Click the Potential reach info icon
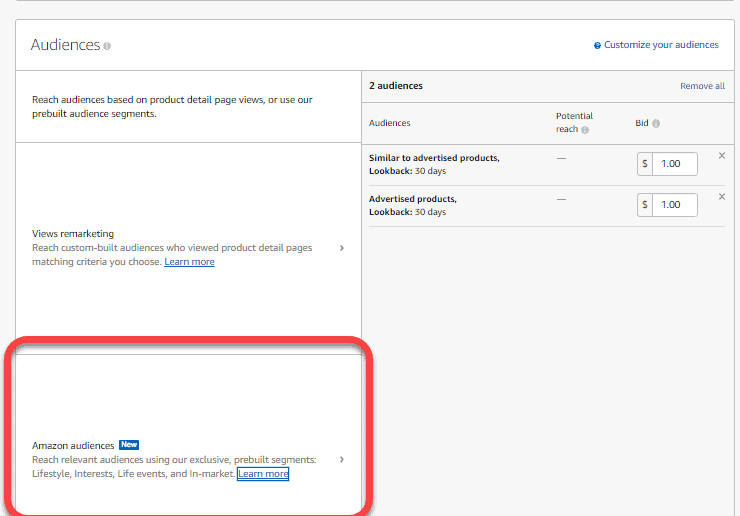740x516 pixels. (585, 130)
